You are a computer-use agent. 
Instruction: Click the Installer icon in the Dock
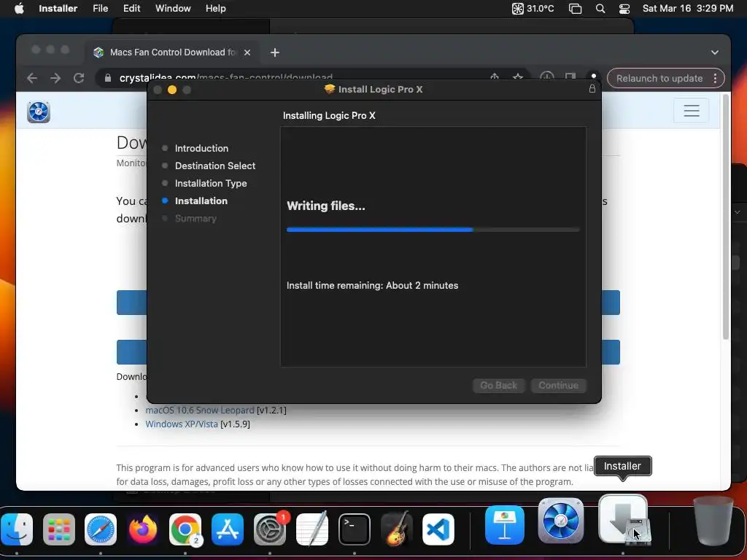(x=623, y=520)
